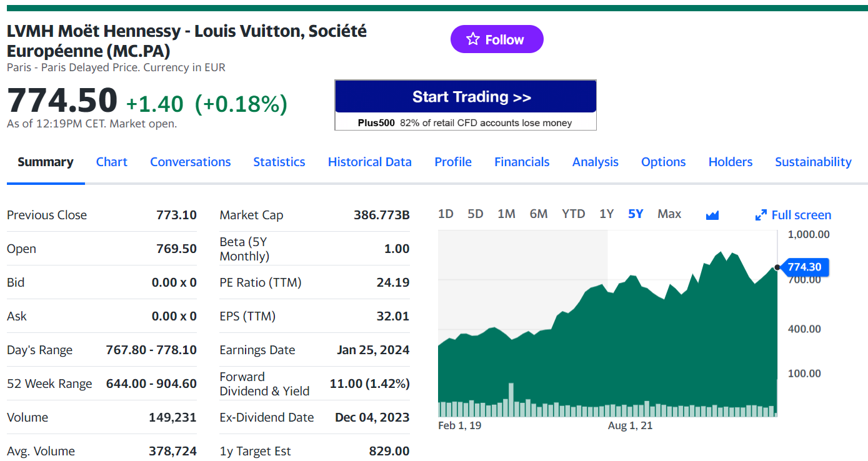Viewport: 868px width, 461px height.
Task: Click the 1y Target Est value 829.00
Action: click(389, 451)
